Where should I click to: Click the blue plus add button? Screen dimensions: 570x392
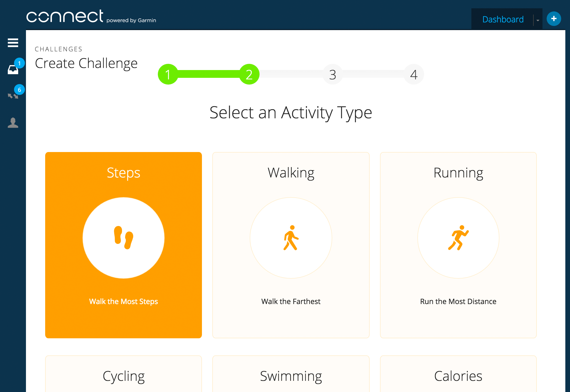pyautogui.click(x=554, y=19)
